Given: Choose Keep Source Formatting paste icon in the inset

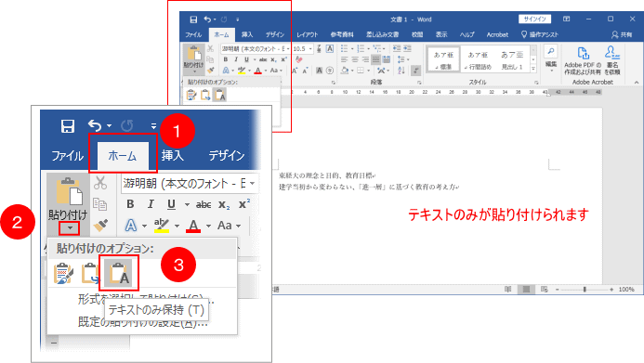Looking at the screenshot, I should [63, 274].
